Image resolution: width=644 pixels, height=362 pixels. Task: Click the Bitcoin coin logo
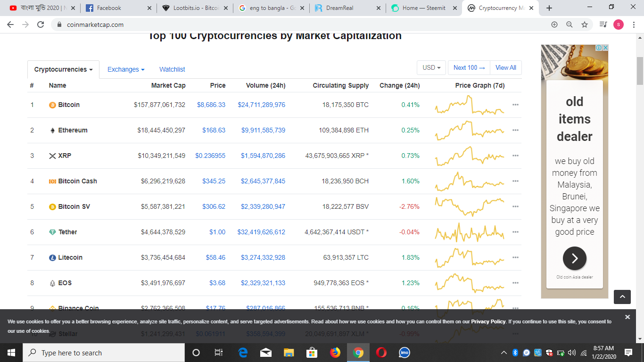click(x=52, y=105)
